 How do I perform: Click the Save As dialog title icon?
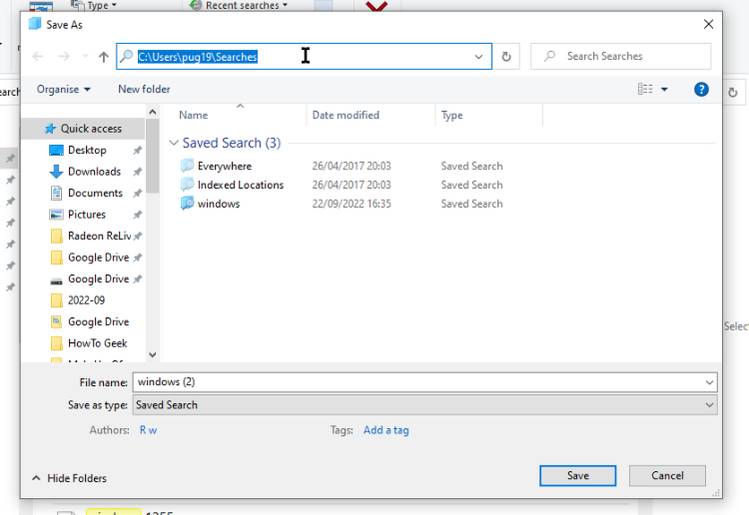coord(35,24)
